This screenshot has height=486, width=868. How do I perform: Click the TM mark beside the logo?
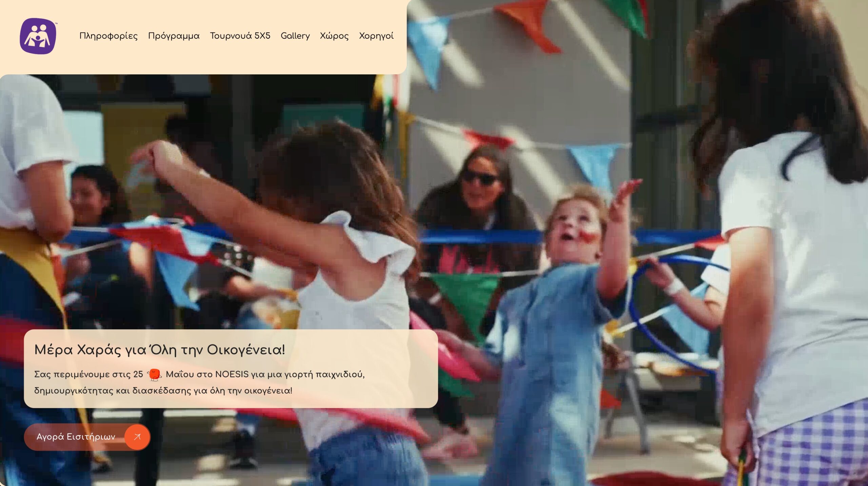pos(56,23)
